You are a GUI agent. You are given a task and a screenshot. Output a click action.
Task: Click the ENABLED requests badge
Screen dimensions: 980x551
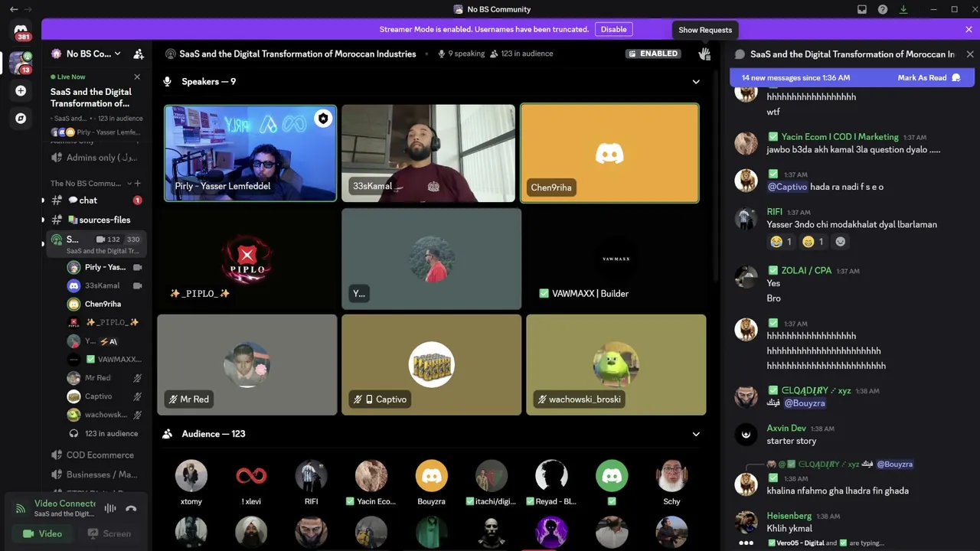click(653, 54)
